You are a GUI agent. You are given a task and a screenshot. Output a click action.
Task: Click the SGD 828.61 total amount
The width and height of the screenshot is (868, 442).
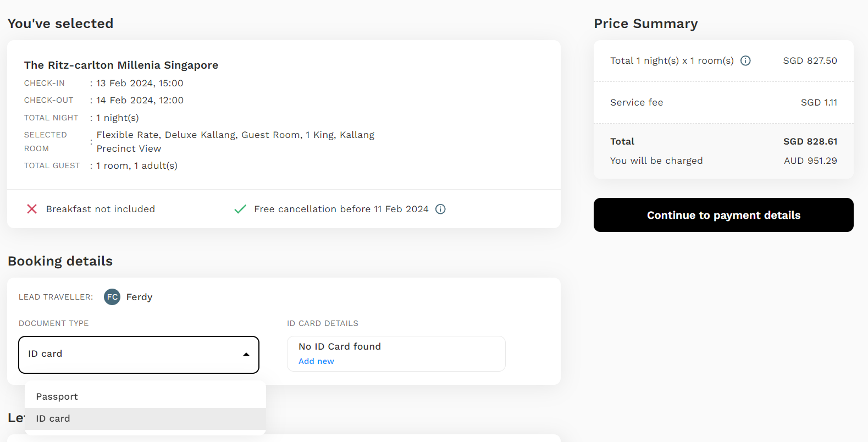coord(810,141)
